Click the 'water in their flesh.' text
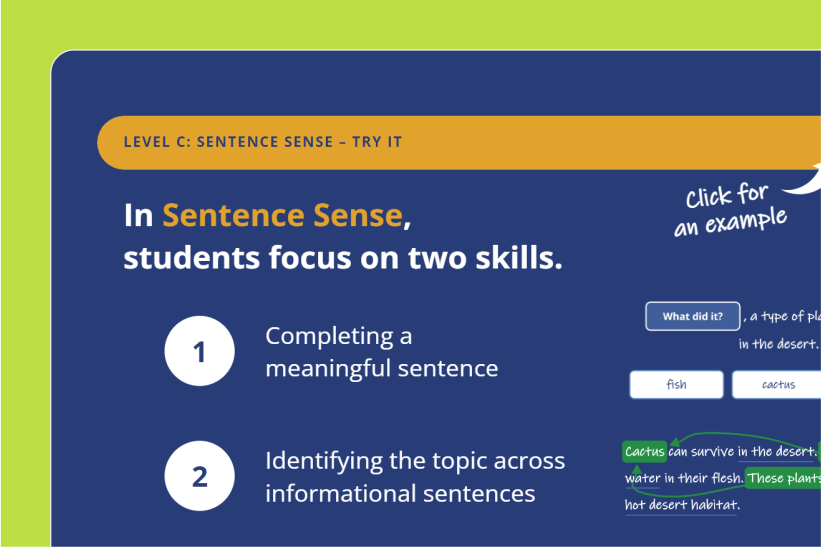 (x=683, y=478)
